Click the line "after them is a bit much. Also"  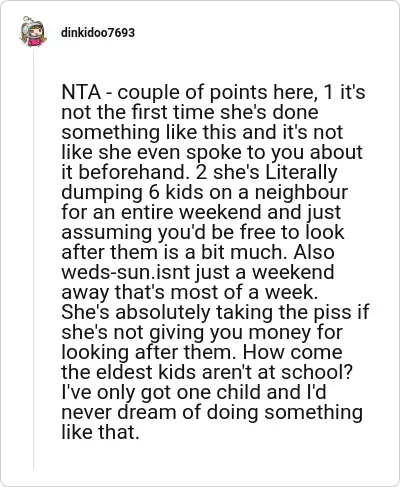198,252
